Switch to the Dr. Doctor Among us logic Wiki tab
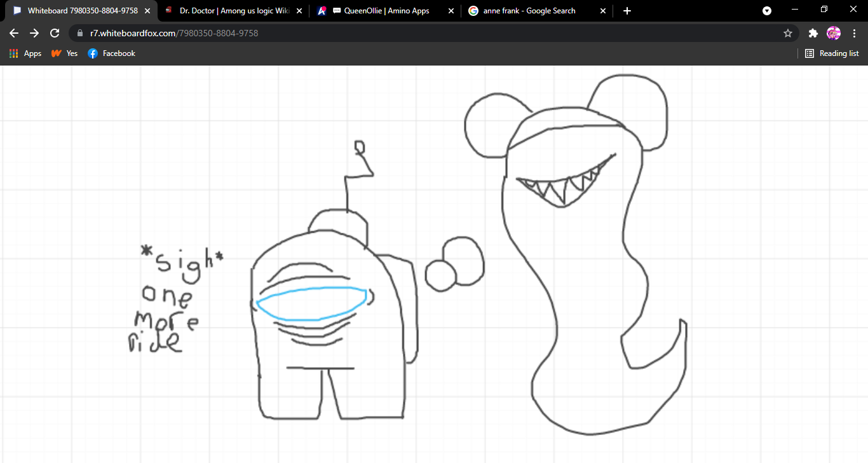868x463 pixels. tap(233, 11)
